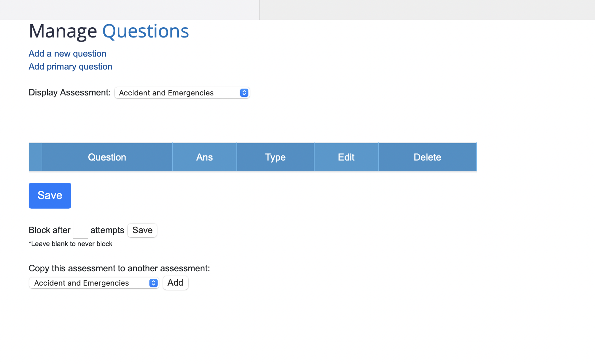Focus the Block after attempts input box
The width and height of the screenshot is (595, 364).
(81, 230)
